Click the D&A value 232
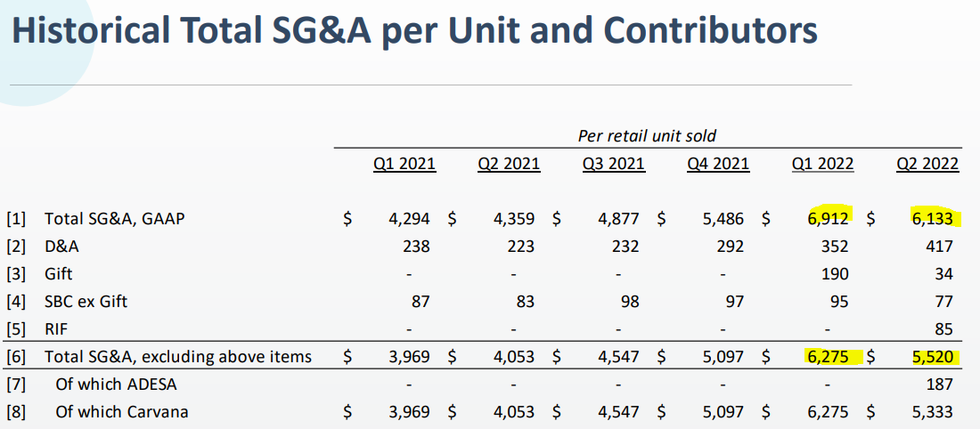 (626, 247)
